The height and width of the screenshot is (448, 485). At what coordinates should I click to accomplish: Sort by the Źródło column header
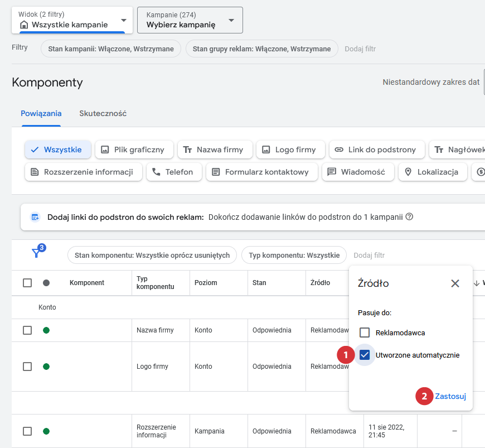pos(320,283)
